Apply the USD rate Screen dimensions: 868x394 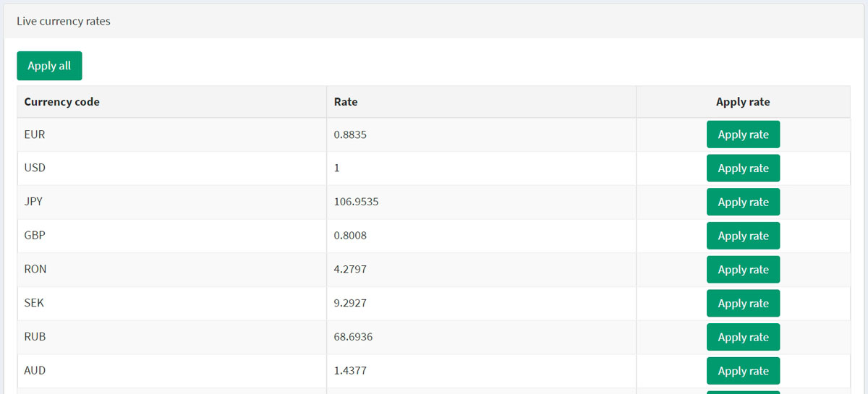[743, 168]
